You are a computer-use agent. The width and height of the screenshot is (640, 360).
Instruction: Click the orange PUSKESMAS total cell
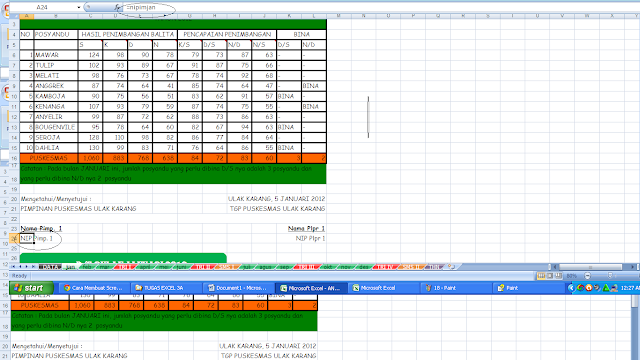49,158
